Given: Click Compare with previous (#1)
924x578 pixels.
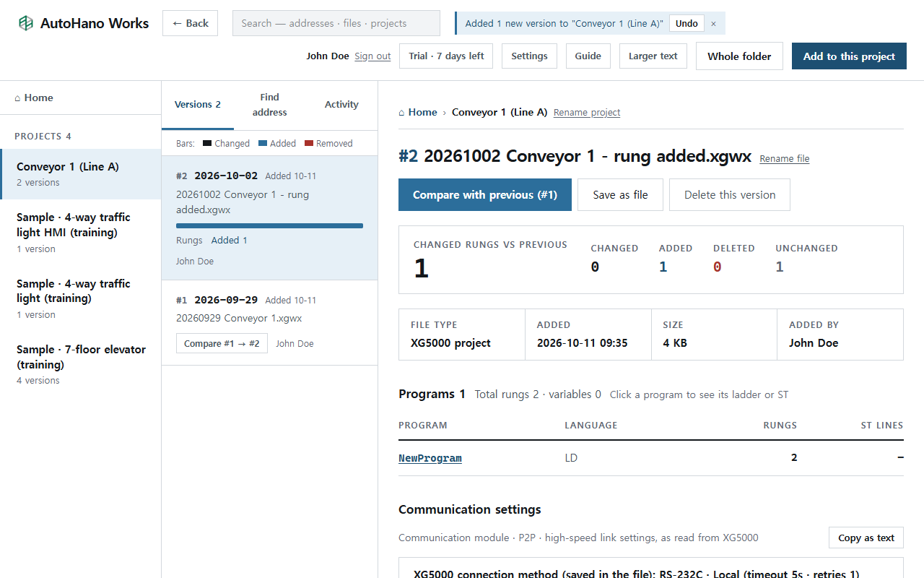Looking at the screenshot, I should [485, 195].
